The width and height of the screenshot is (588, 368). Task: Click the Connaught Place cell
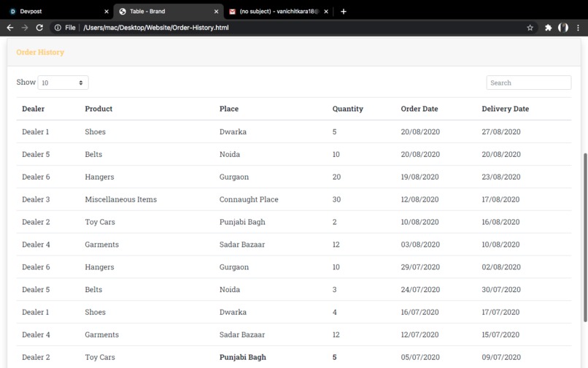click(249, 199)
